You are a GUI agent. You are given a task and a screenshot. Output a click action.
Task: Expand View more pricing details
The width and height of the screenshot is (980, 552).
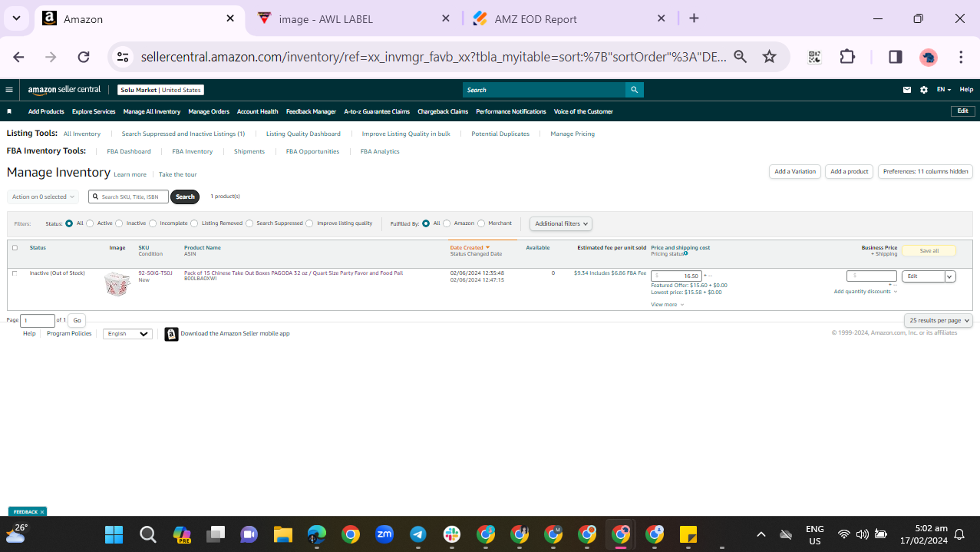click(667, 305)
